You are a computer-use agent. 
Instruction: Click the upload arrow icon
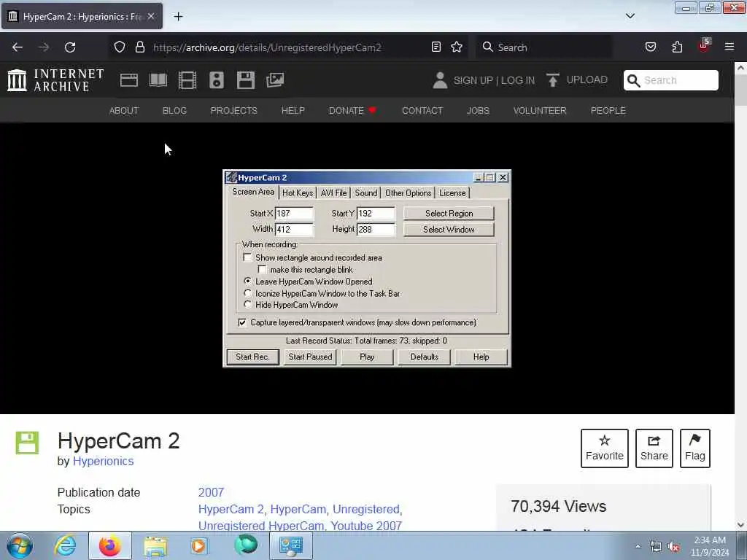553,80
